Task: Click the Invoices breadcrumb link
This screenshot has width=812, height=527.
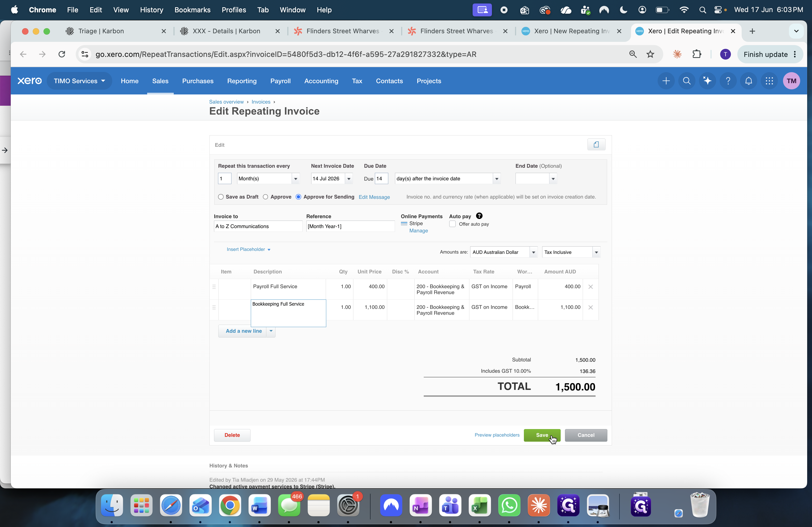Action: pos(261,102)
